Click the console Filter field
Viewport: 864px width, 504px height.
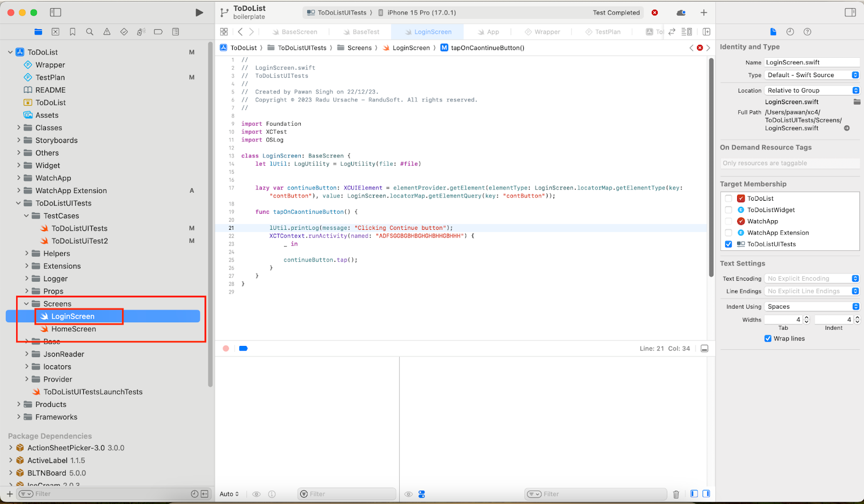[x=596, y=494]
